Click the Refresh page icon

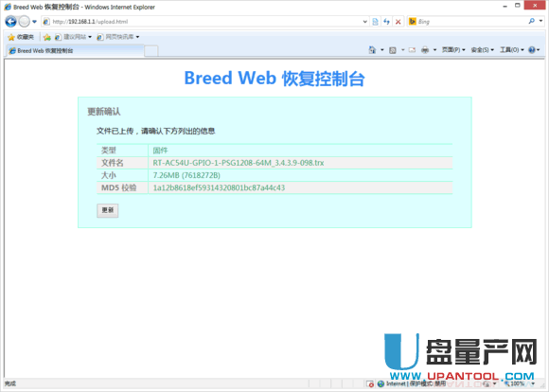click(386, 22)
